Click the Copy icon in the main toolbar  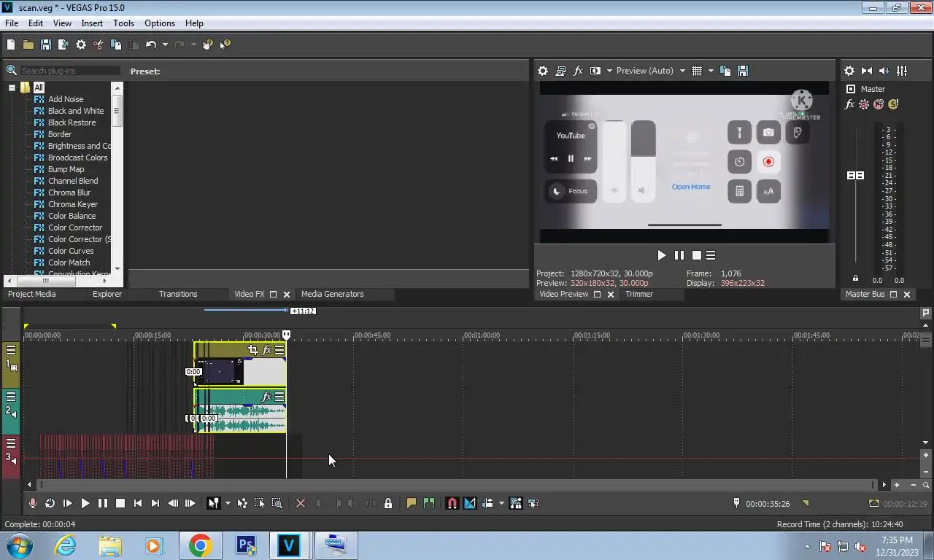point(116,44)
